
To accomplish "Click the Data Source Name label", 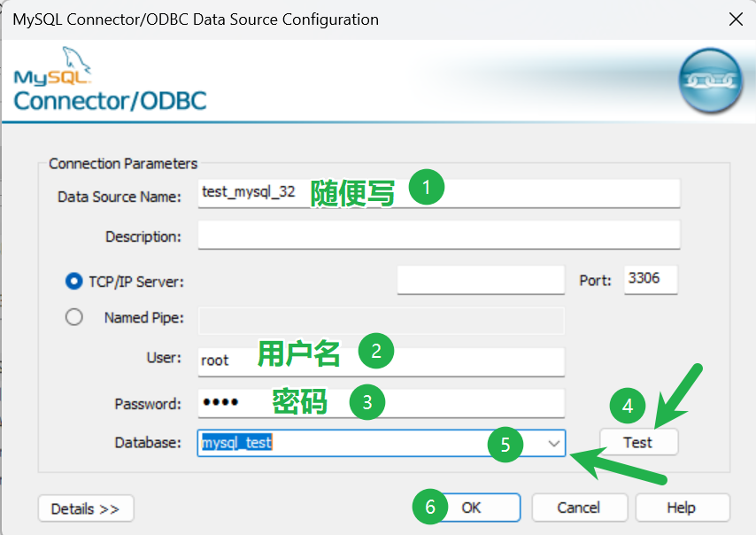I will pos(120,197).
